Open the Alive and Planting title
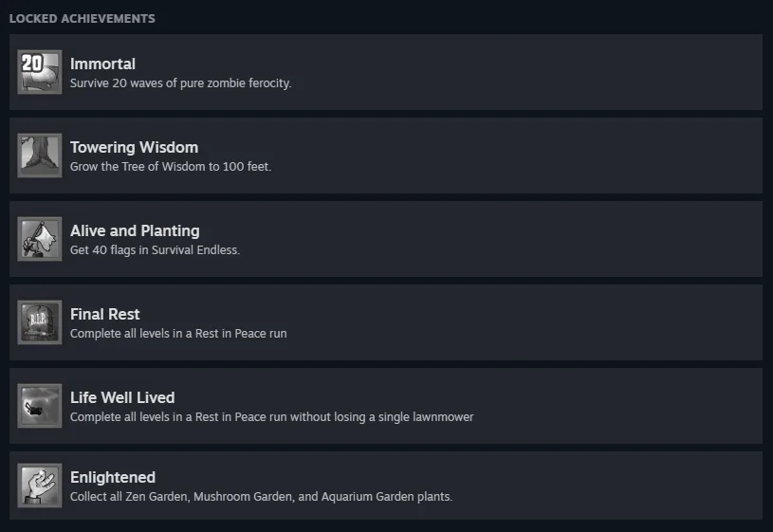 (135, 230)
